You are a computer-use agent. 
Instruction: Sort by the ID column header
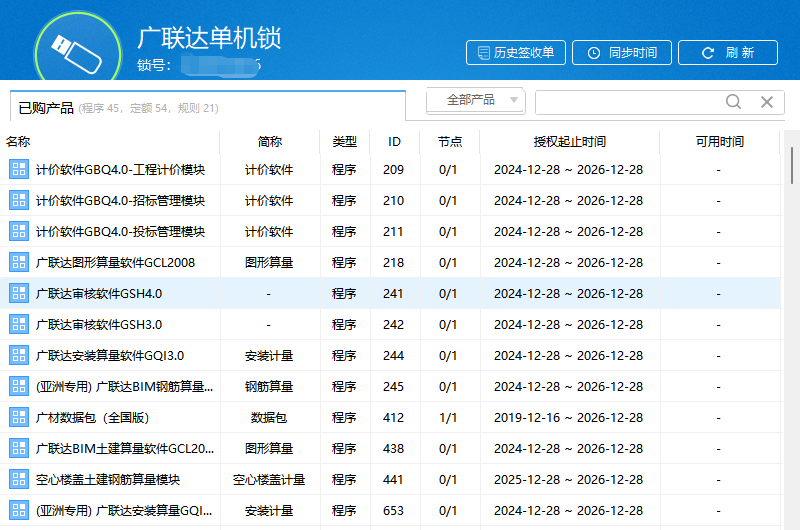pos(394,141)
